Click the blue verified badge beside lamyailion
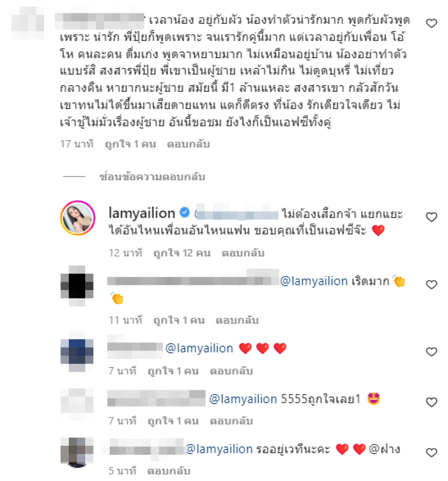Image resolution: width=448 pixels, height=481 pixels. pyautogui.click(x=184, y=212)
